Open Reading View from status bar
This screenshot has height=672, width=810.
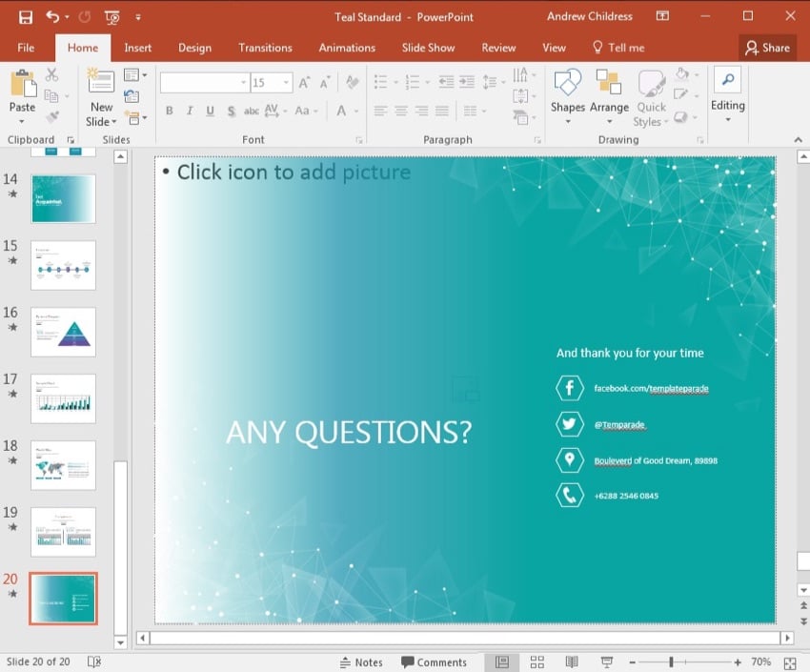pos(571,662)
